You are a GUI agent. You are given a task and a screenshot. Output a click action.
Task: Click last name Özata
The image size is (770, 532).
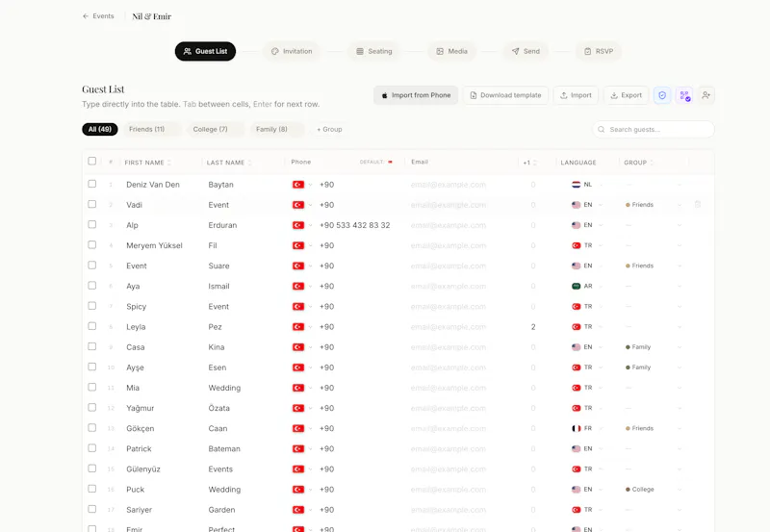point(219,408)
